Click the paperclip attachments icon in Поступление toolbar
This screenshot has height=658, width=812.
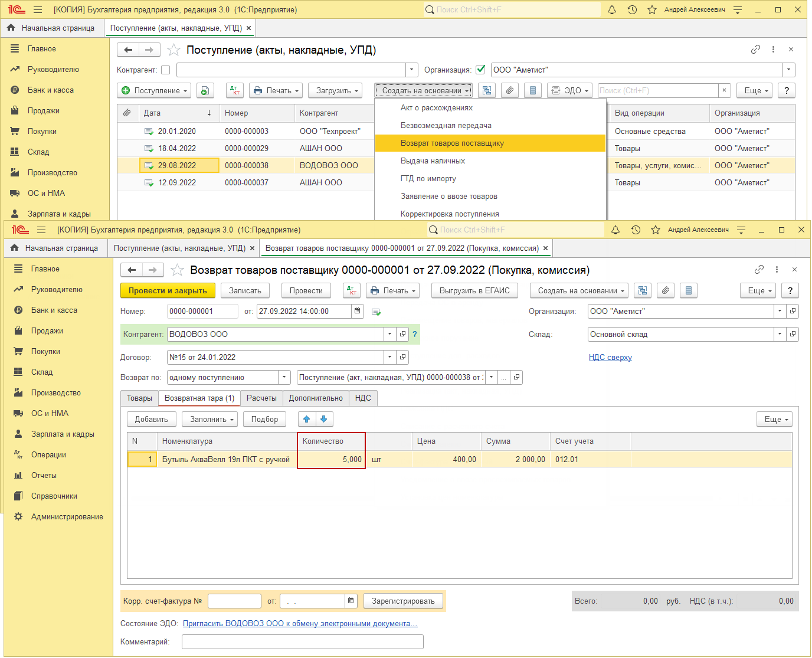click(x=510, y=90)
